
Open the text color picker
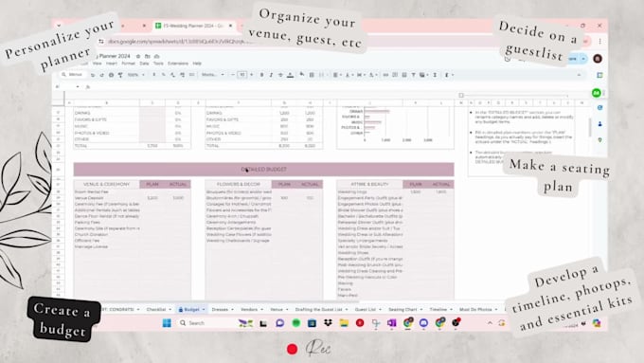pos(290,75)
